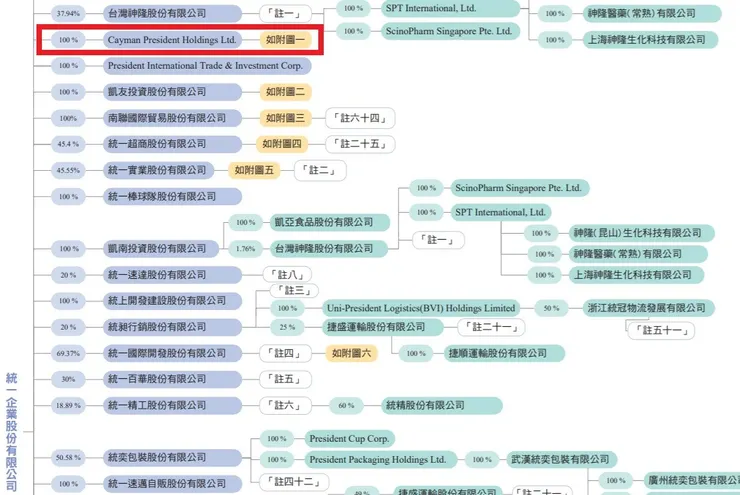The width and height of the screenshot is (740, 495).
Task: Select the 如附圖一 reference label
Action: point(285,40)
